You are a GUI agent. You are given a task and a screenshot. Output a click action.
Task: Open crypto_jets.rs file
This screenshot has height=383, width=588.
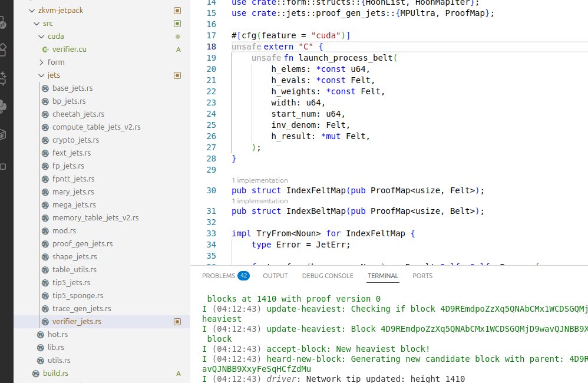pyautogui.click(x=76, y=140)
